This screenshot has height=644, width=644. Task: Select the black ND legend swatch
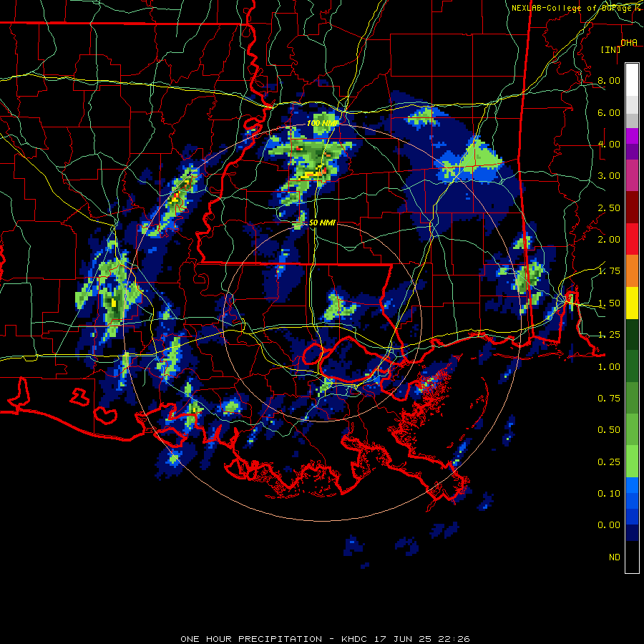[632, 557]
